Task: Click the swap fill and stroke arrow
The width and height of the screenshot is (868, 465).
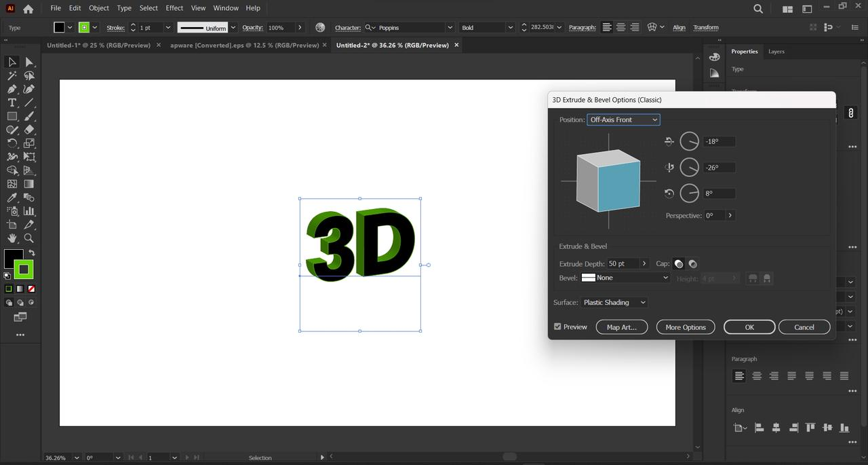Action: coord(31,253)
